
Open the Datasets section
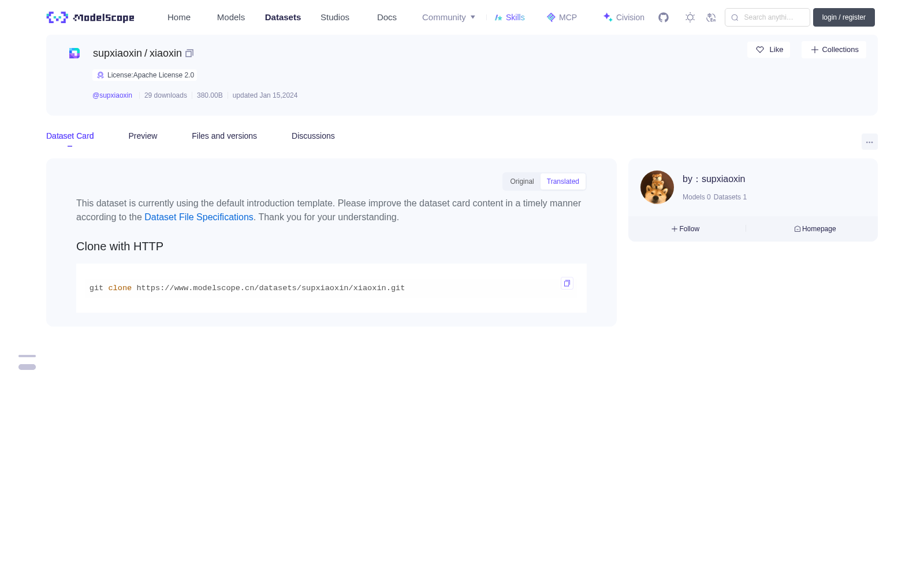(283, 17)
